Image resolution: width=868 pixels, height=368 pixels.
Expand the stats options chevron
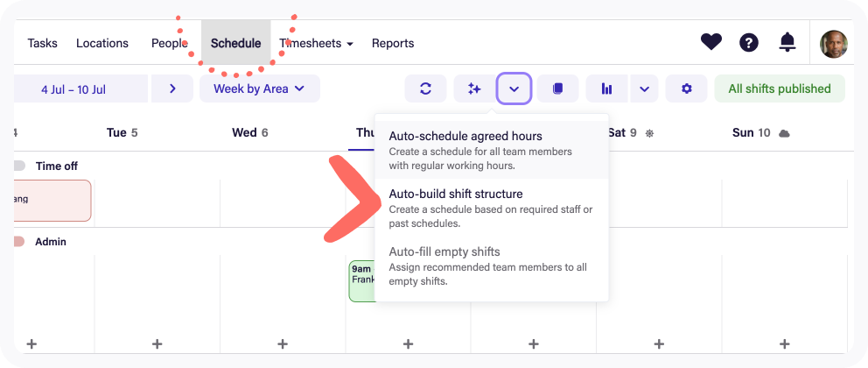(x=644, y=88)
